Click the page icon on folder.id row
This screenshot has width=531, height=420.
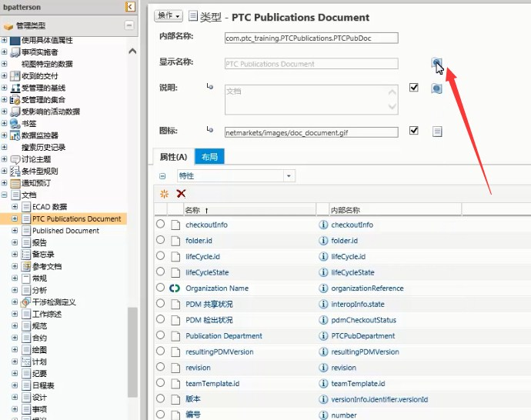pyautogui.click(x=175, y=241)
